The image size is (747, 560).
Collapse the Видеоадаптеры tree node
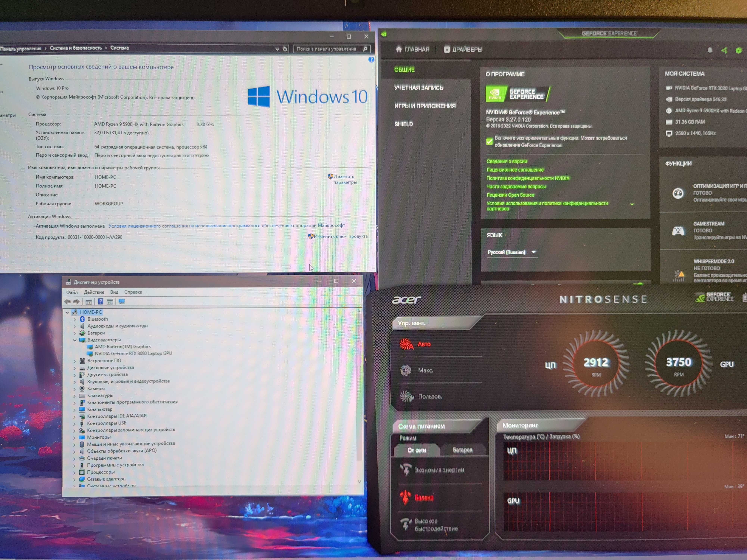click(x=75, y=340)
